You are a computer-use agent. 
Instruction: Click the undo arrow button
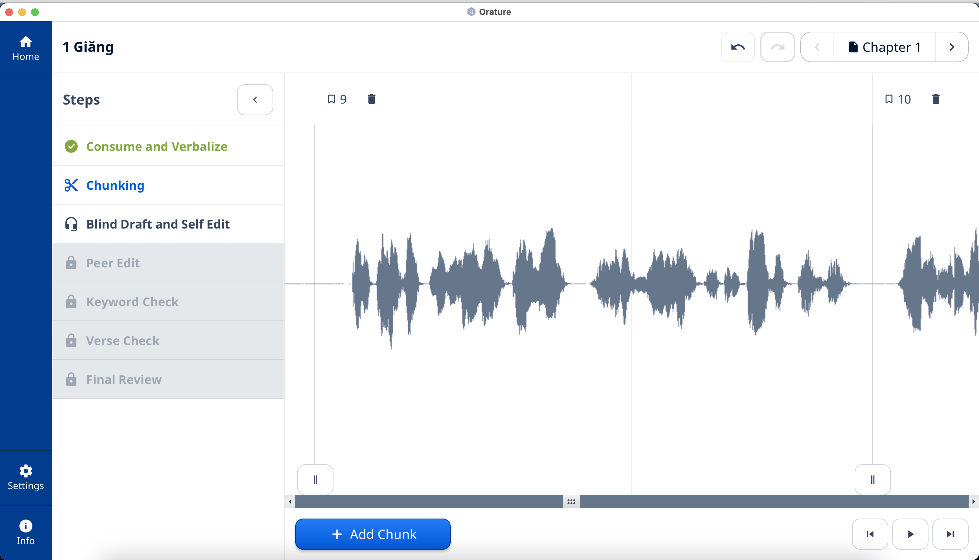point(738,47)
